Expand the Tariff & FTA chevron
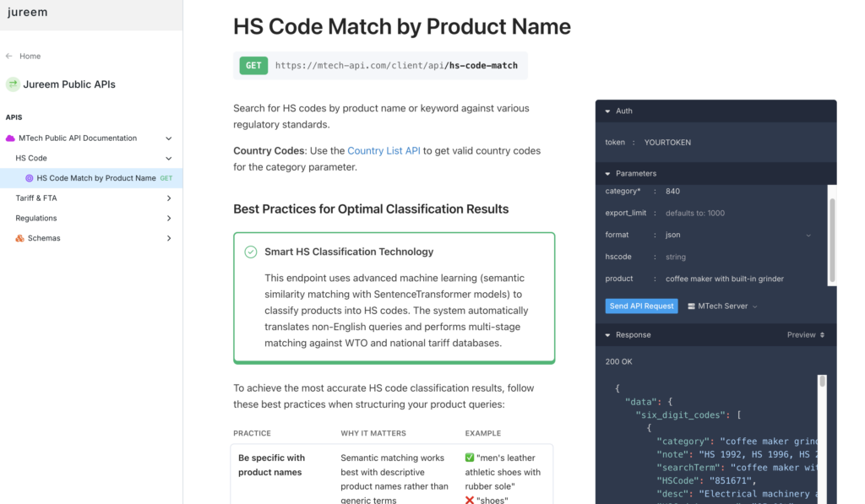865x504 pixels. click(169, 198)
